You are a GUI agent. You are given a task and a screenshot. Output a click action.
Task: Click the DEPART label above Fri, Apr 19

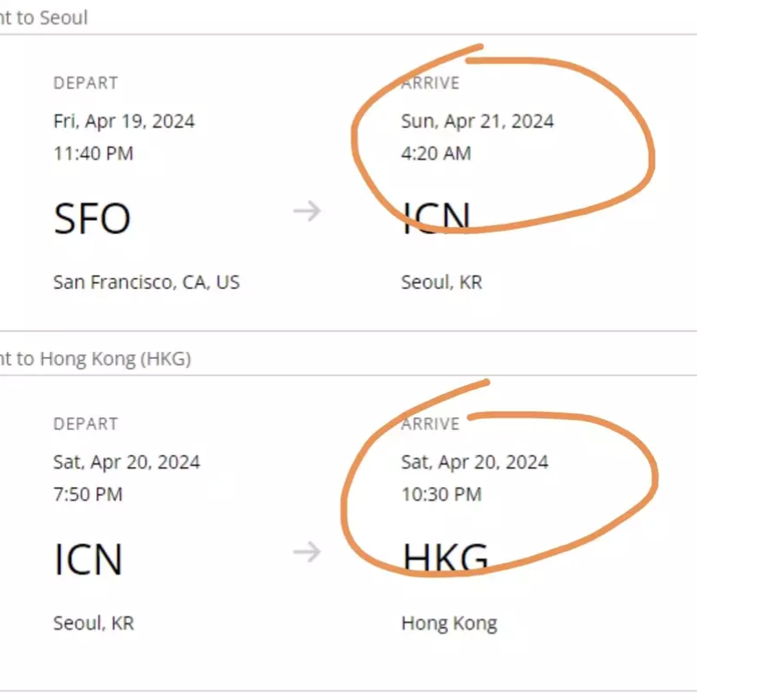point(85,83)
